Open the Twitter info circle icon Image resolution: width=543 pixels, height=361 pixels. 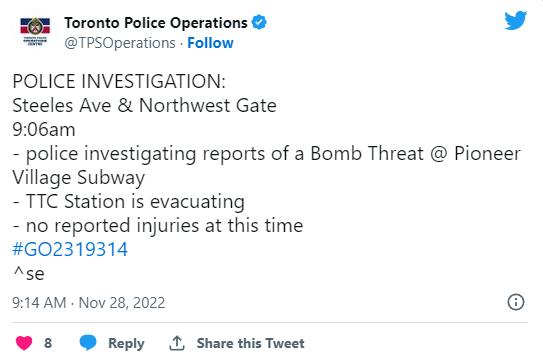(516, 302)
